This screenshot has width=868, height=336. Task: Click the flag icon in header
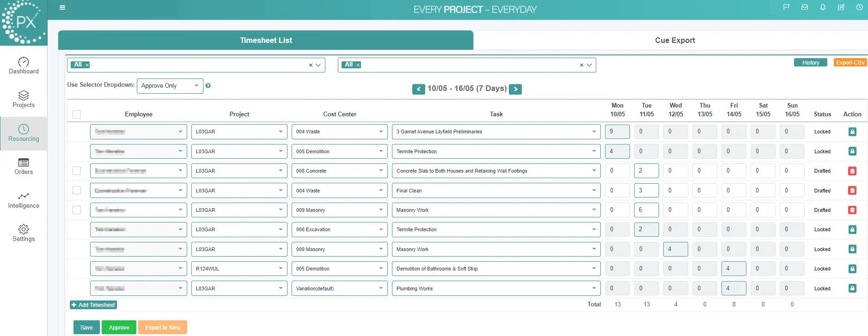coord(786,7)
